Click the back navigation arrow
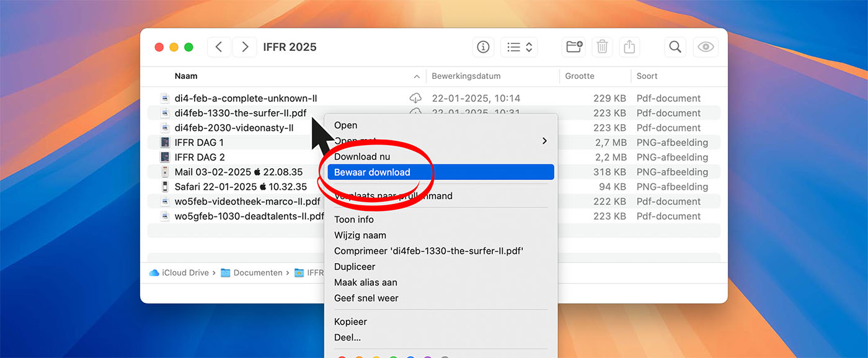Viewport: 868px width, 358px height. (219, 47)
